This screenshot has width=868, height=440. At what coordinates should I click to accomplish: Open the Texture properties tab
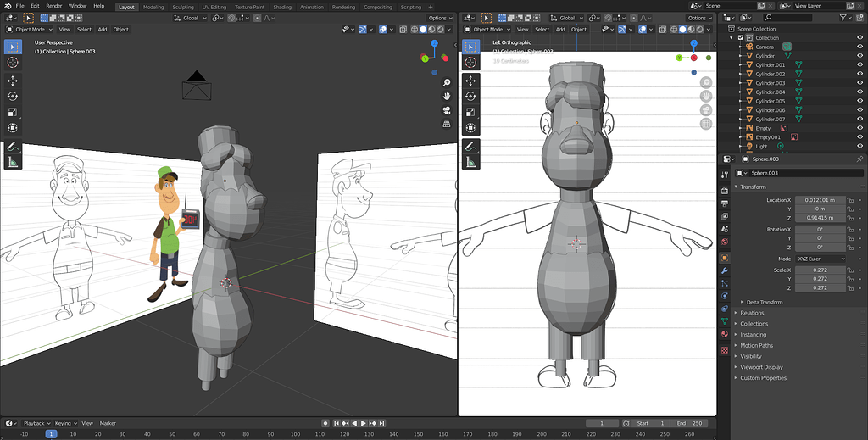pyautogui.click(x=725, y=350)
